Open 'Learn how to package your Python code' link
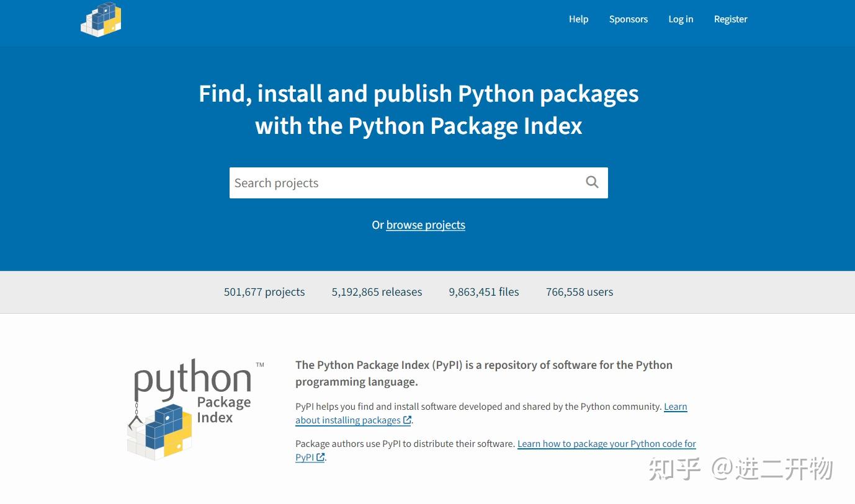This screenshot has width=855, height=504. coord(606,443)
